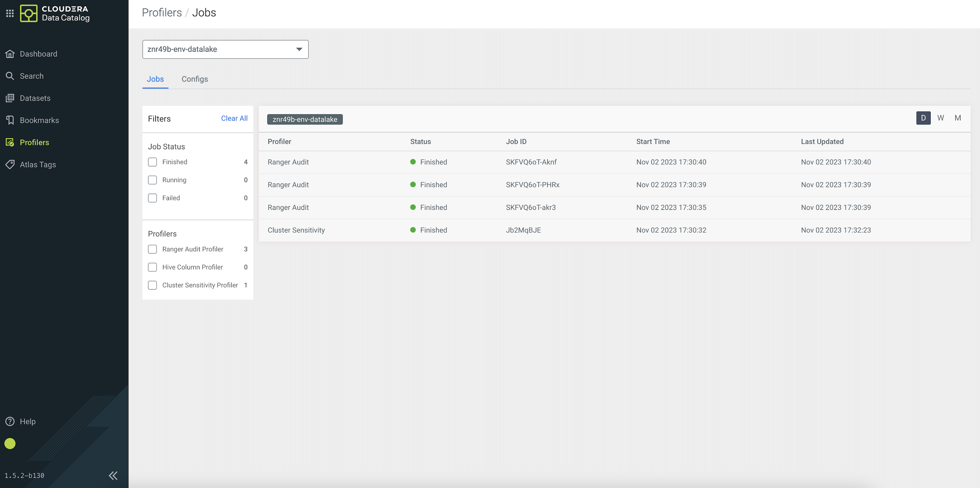
Task: Switch to the Configs tab
Action: click(194, 79)
